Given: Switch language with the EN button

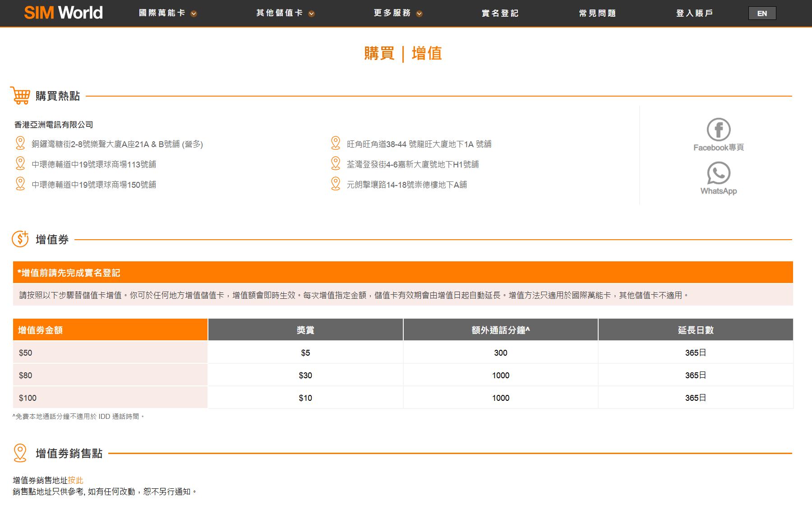Looking at the screenshot, I should [762, 13].
